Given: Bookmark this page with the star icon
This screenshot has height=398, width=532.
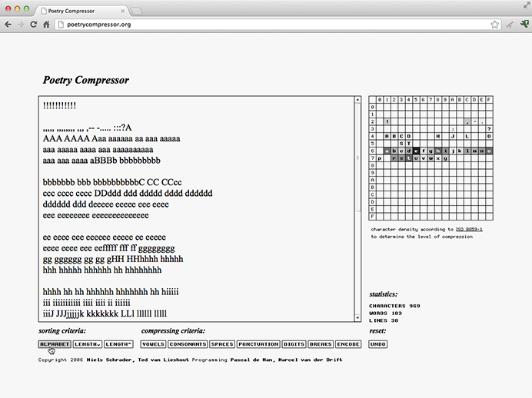Looking at the screenshot, I should click(x=495, y=25).
